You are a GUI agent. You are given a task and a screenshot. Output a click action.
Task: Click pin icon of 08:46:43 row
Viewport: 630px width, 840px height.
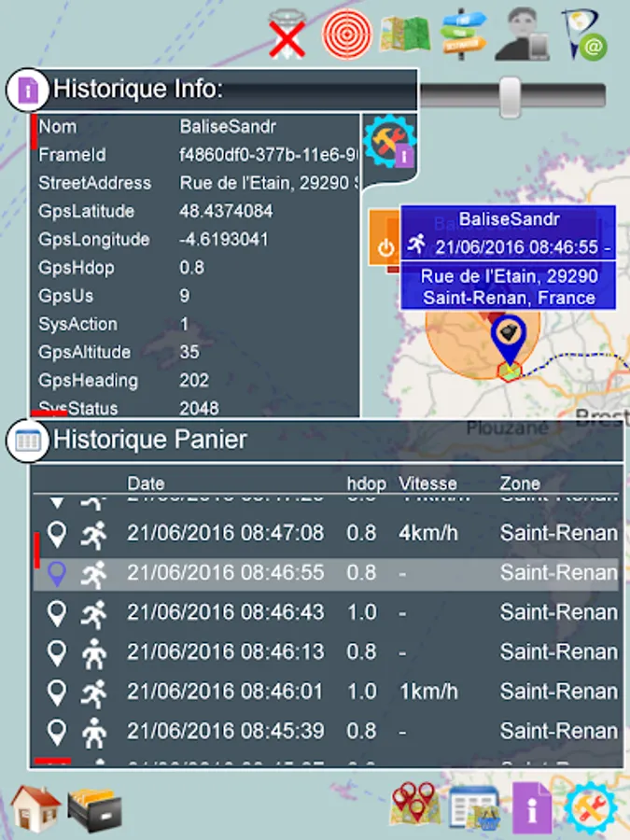tap(57, 614)
